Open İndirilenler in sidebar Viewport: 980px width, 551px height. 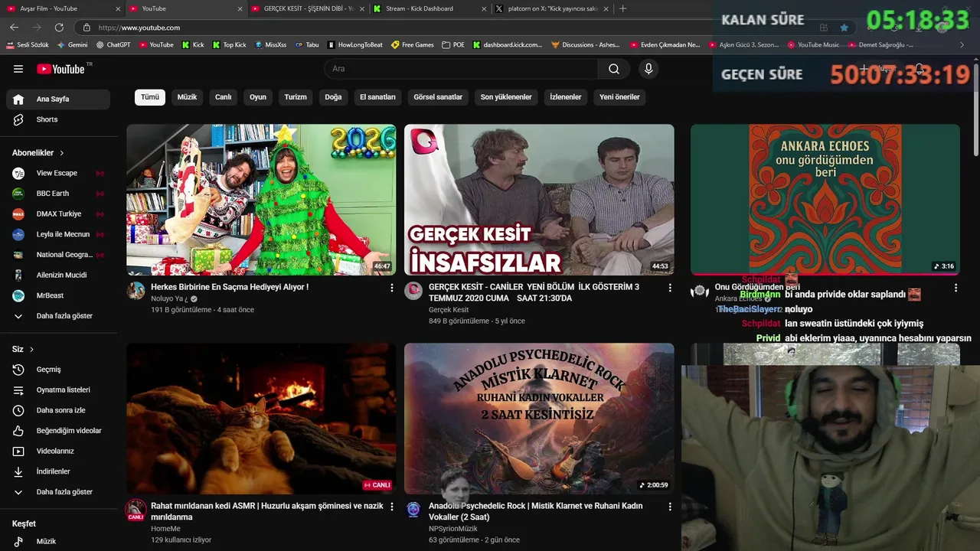[x=58, y=471]
